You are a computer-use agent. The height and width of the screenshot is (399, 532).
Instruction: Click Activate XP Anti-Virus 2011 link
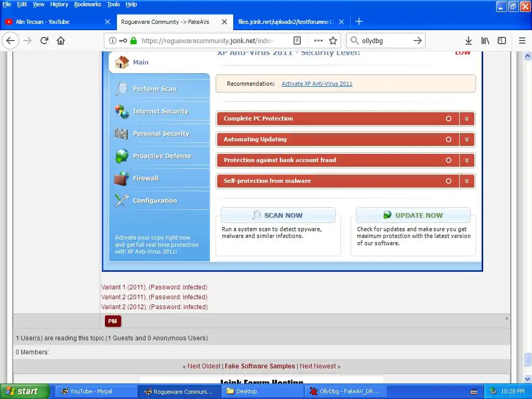click(317, 84)
